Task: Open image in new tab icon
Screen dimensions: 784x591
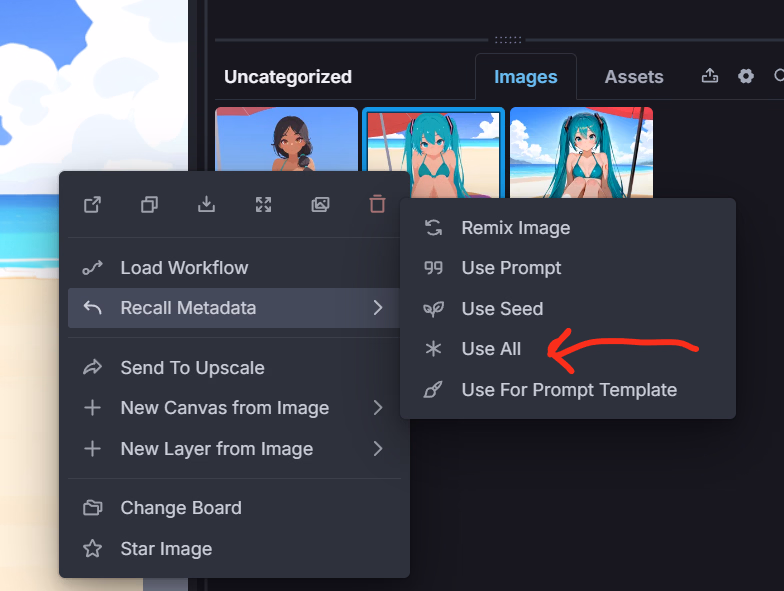Action: (x=92, y=204)
